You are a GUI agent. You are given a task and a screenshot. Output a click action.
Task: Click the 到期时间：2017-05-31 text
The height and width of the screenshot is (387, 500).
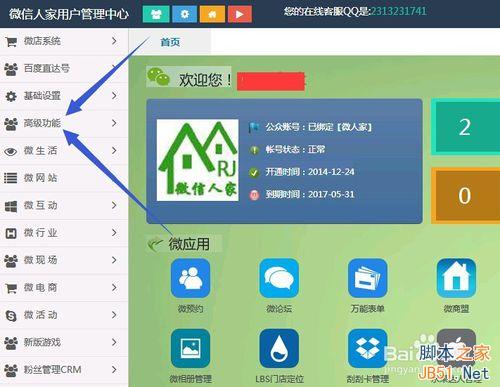click(x=310, y=194)
